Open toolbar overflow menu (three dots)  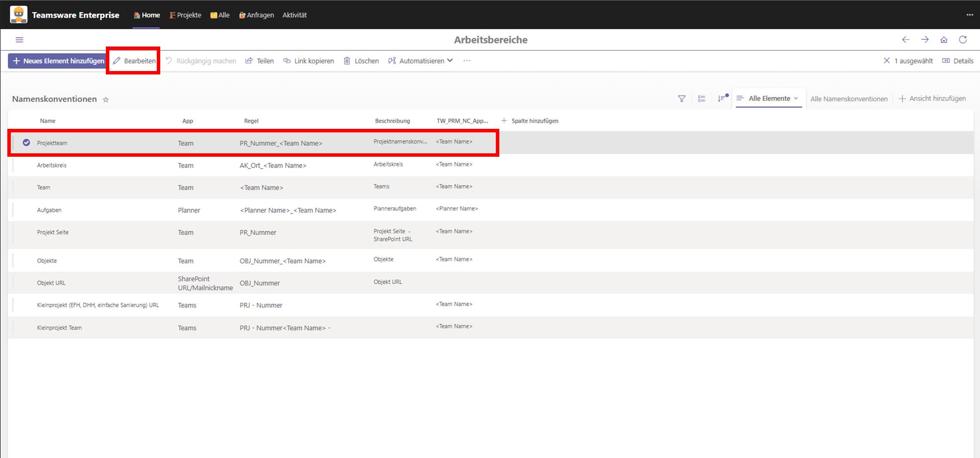click(467, 61)
